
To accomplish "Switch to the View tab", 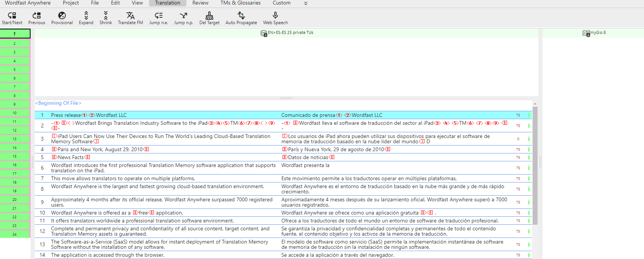I will coord(137,3).
